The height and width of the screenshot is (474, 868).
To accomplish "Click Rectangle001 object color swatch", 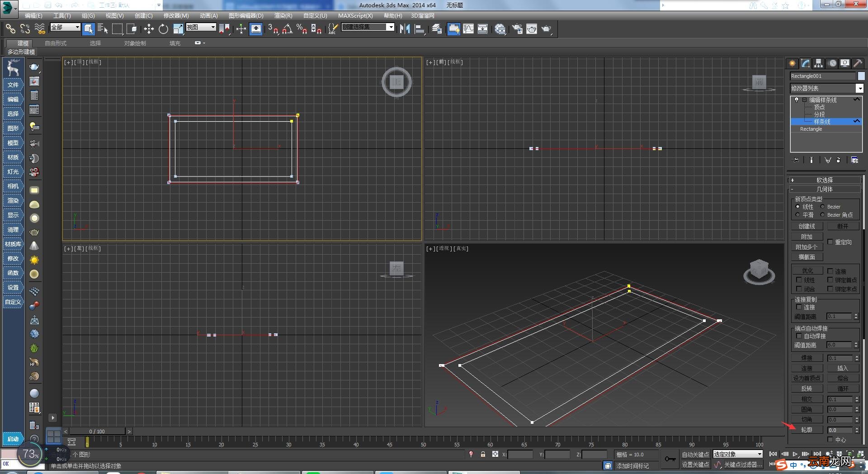I will (x=861, y=76).
